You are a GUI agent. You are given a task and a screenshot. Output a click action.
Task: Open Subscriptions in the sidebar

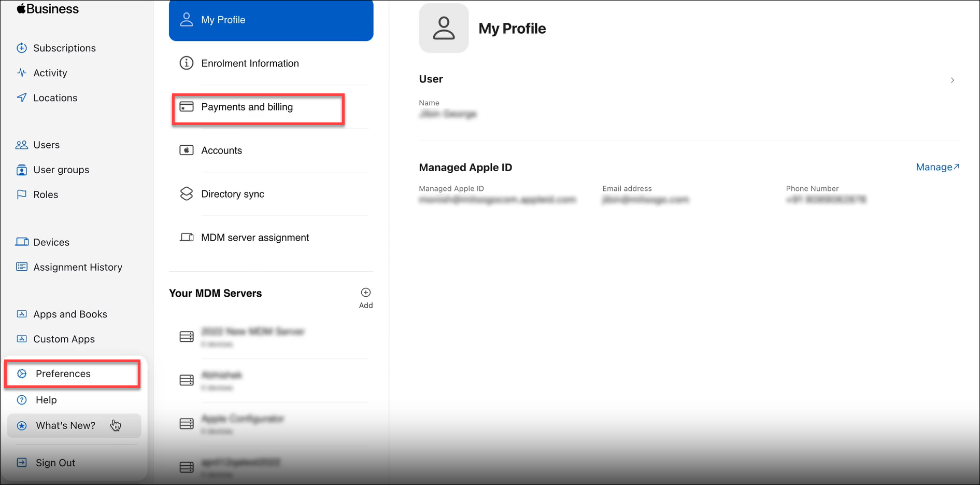[64, 48]
